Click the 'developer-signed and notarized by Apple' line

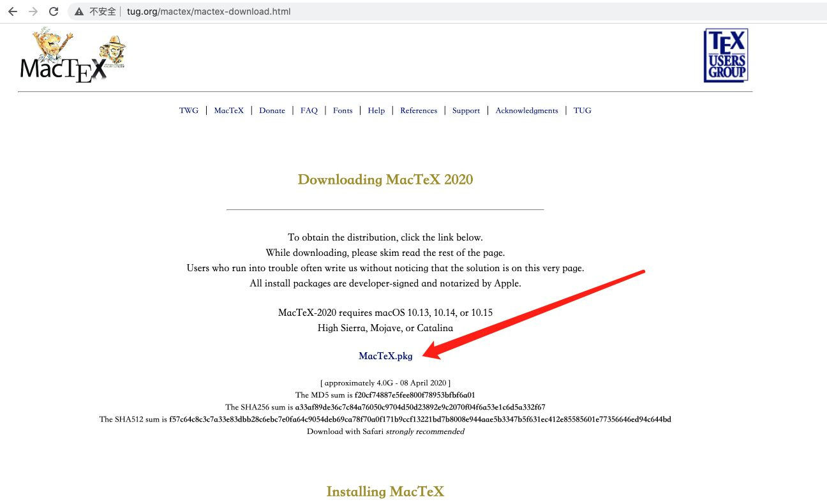point(385,283)
